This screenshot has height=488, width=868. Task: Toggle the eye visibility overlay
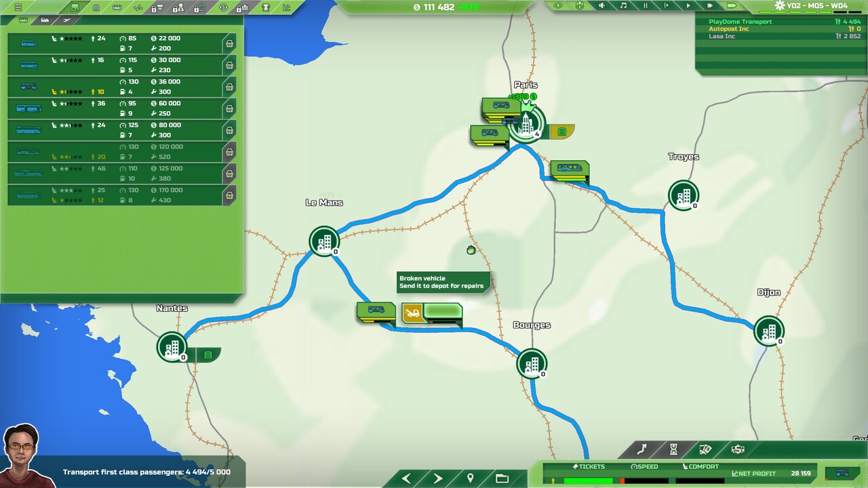tap(558, 5)
